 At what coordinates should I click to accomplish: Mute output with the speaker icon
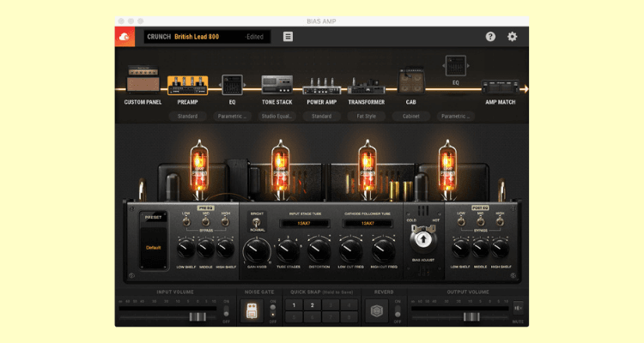click(x=519, y=308)
